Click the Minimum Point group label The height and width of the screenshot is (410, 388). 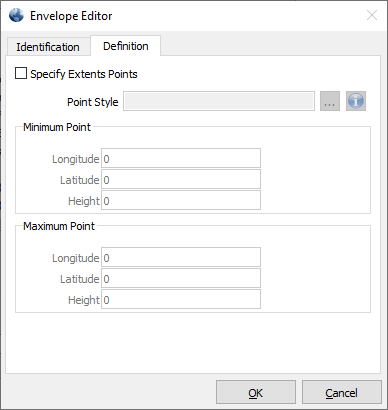(57, 127)
